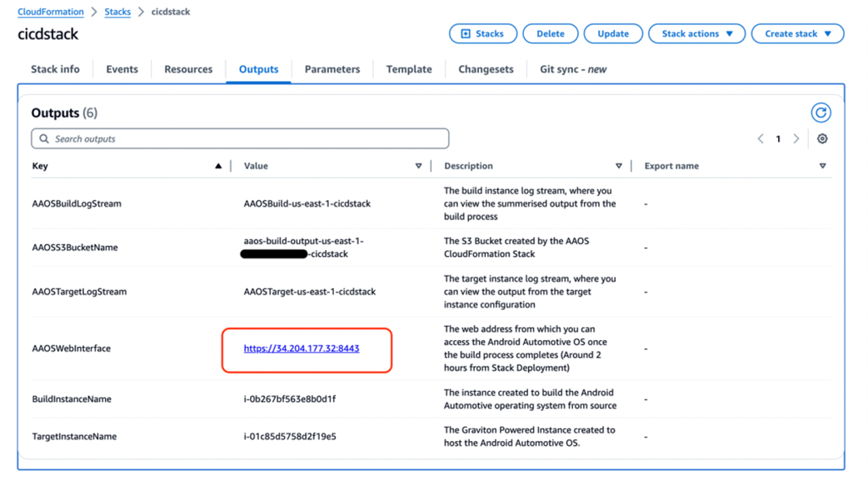The width and height of the screenshot is (868, 486).
Task: Expand Stack actions dropdown
Action: click(696, 34)
